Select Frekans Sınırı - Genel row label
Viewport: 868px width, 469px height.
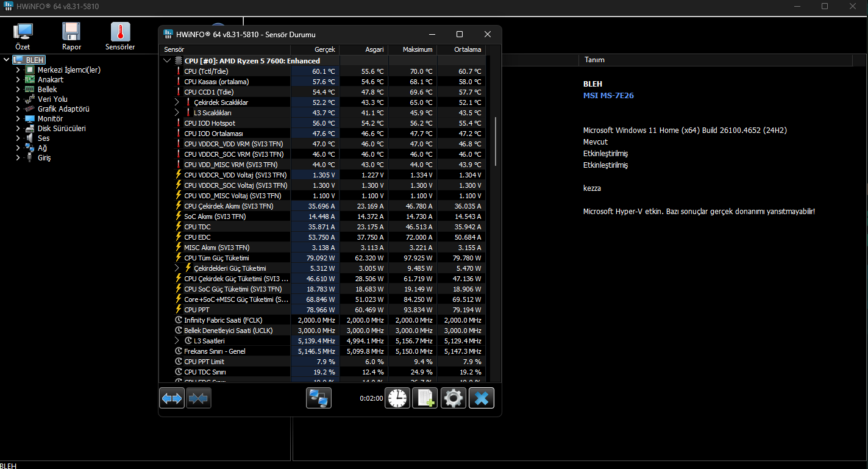[215, 351]
